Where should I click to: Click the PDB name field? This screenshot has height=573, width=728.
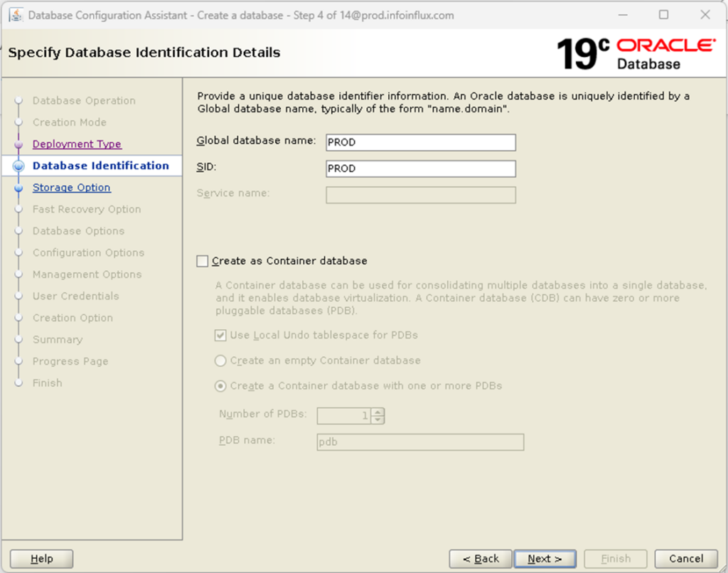pyautogui.click(x=419, y=441)
